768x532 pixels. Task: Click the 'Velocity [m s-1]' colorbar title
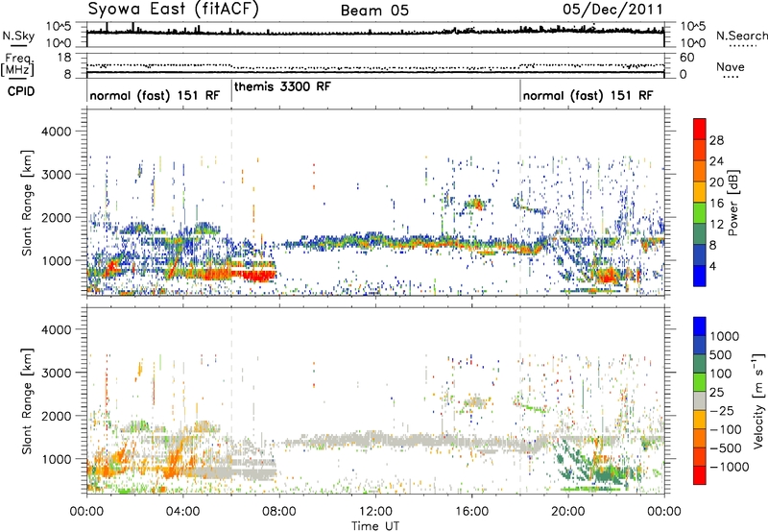(758, 400)
